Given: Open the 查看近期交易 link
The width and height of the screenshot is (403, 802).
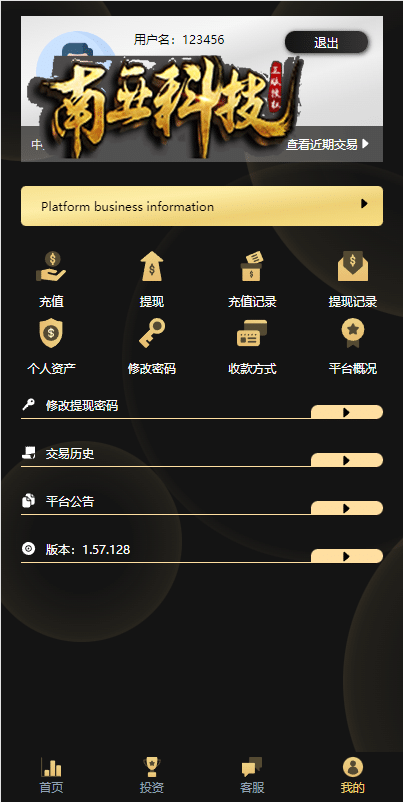Looking at the screenshot, I should click(327, 145).
